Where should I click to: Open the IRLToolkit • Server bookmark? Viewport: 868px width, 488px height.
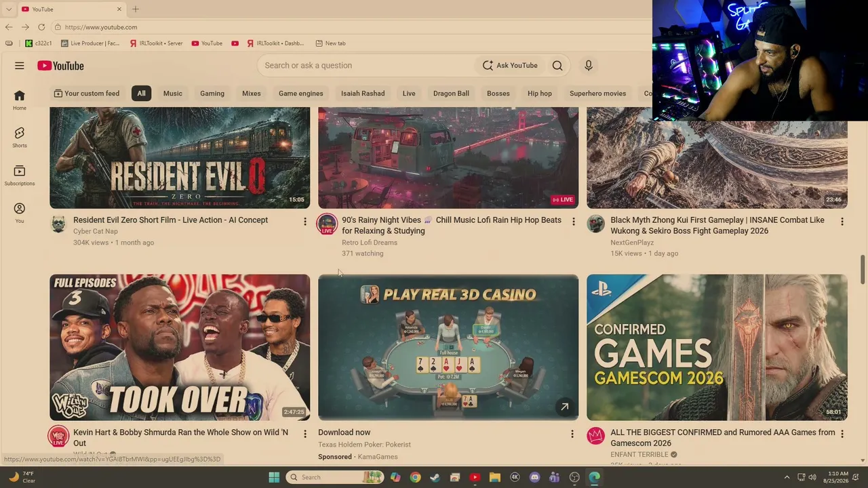[156, 43]
